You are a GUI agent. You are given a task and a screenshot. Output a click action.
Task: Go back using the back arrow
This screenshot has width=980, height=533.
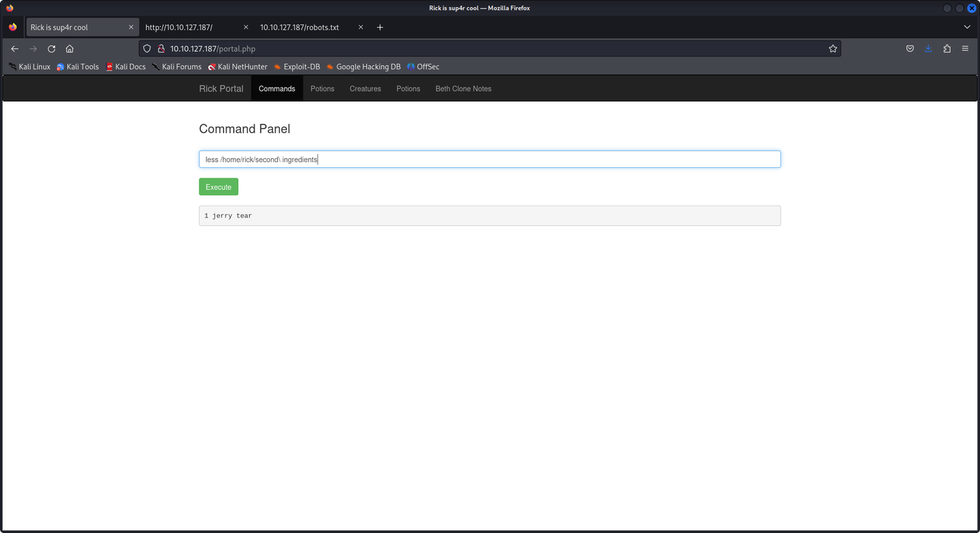click(x=15, y=49)
